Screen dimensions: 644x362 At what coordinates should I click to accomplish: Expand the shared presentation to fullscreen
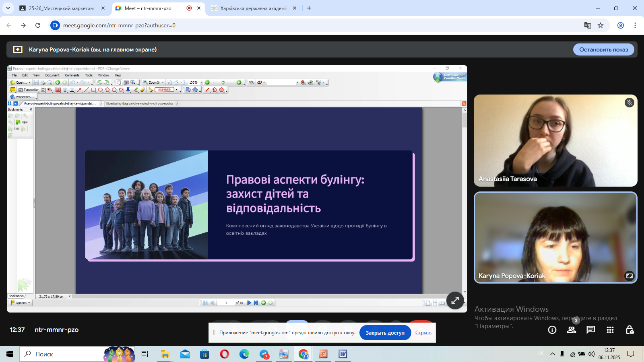pos(455,300)
